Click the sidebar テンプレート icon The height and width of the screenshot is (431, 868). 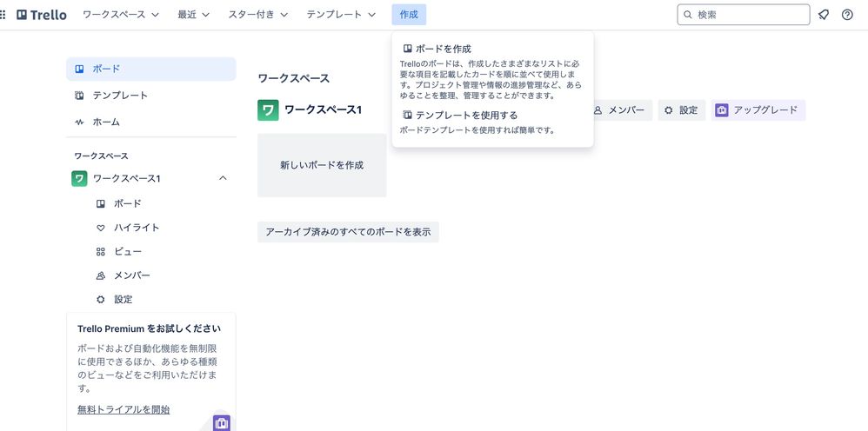(79, 96)
